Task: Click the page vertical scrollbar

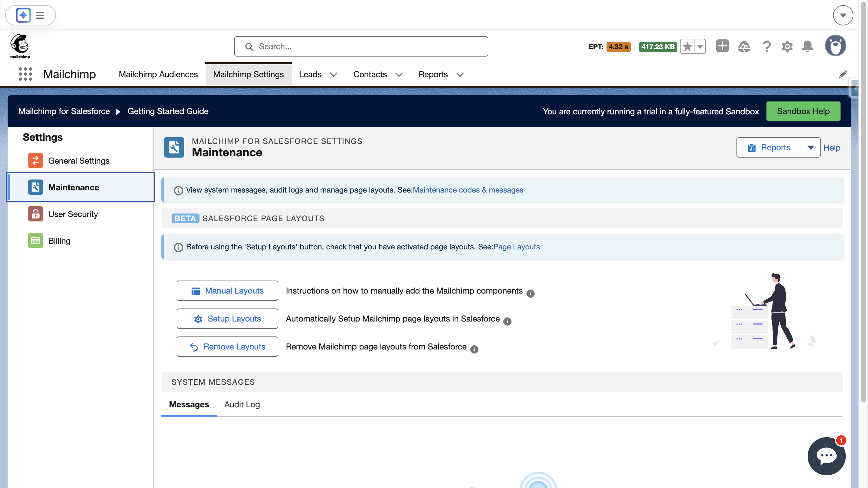Action: coord(863,202)
